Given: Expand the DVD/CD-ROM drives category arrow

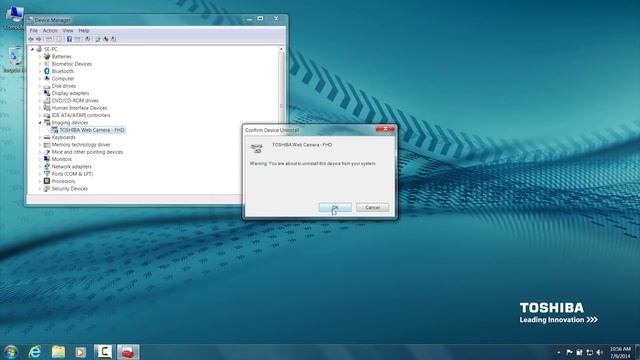Looking at the screenshot, I should [40, 100].
